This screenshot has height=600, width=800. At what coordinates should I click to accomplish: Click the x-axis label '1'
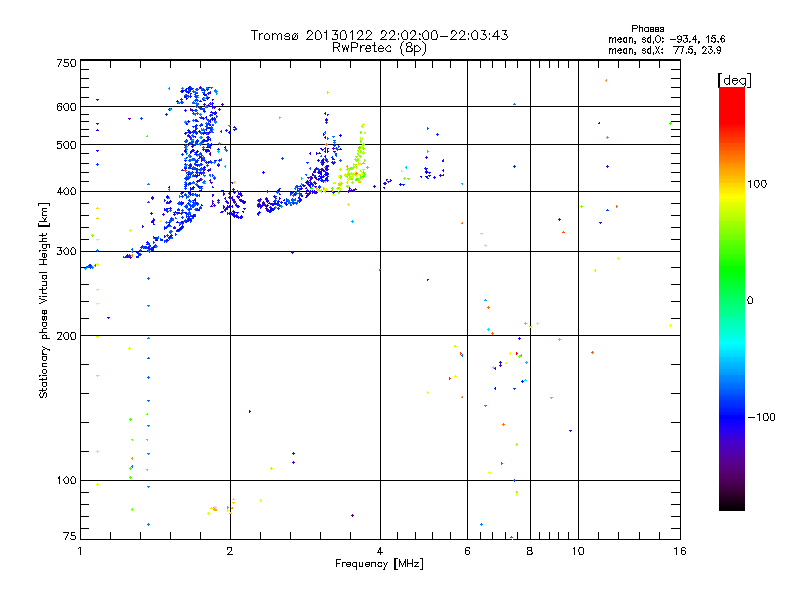[80, 551]
